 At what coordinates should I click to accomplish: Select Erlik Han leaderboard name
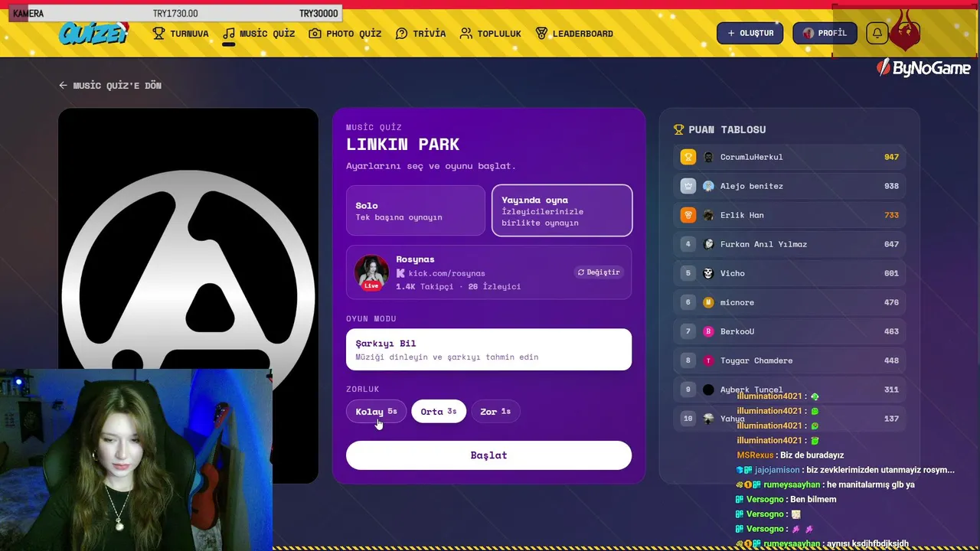tap(742, 215)
